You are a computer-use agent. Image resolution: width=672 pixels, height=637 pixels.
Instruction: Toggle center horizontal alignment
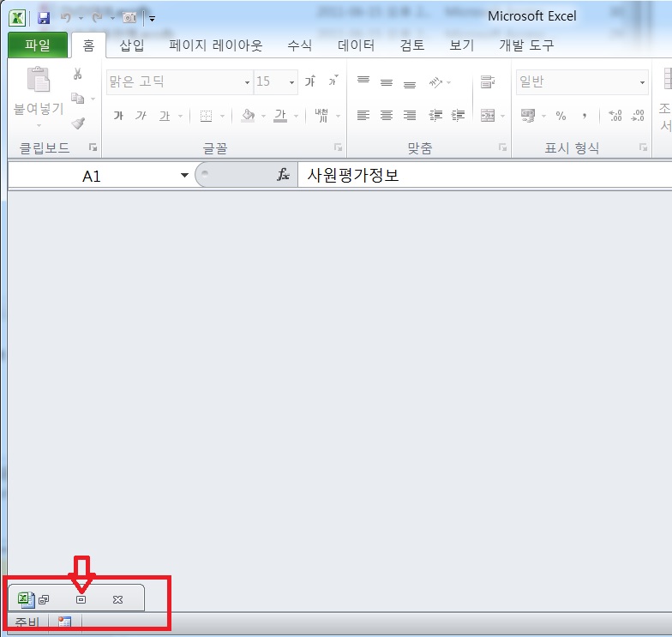point(387,116)
